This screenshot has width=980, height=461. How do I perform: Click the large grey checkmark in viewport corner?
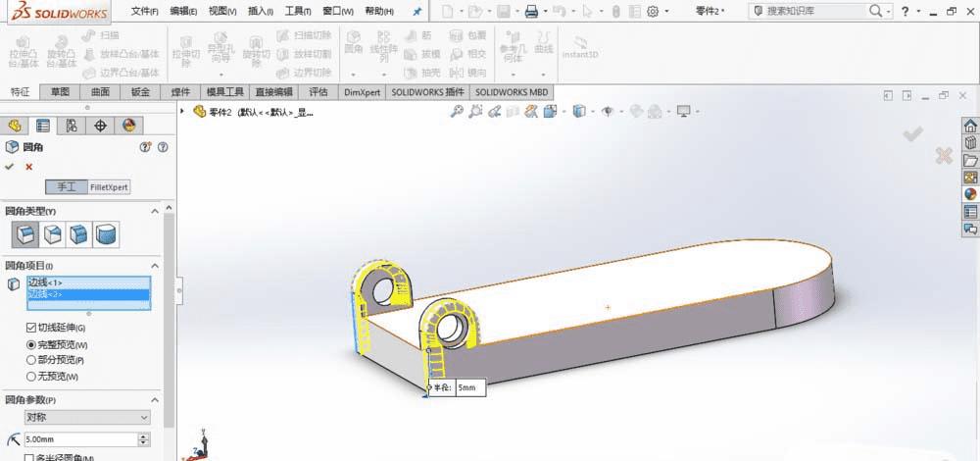(x=912, y=133)
